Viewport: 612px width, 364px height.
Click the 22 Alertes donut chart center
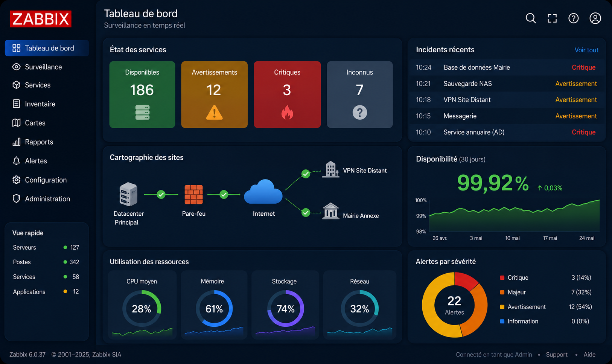454,305
